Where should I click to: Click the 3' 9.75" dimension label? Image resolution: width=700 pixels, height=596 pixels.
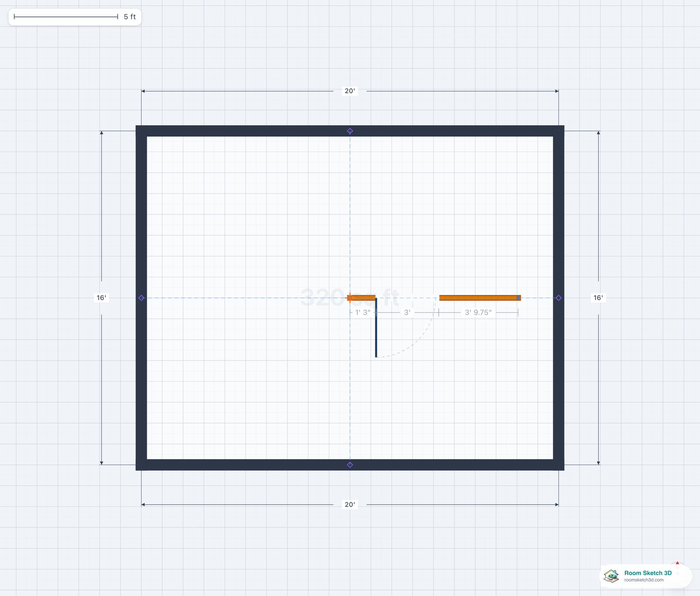(478, 313)
